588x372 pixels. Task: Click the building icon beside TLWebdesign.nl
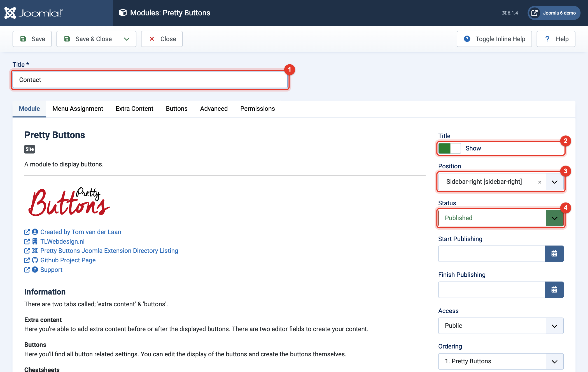(x=35, y=241)
